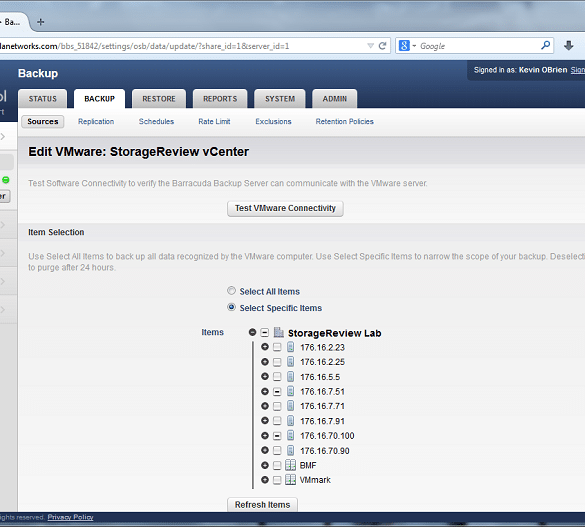Expand the 176.16.2.25 tree node
The height and width of the screenshot is (527, 585).
click(x=265, y=361)
